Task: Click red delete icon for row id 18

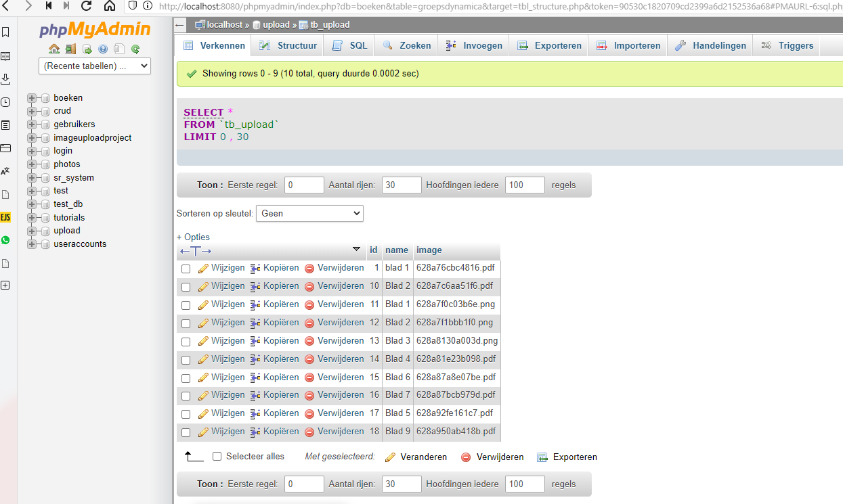Action: pyautogui.click(x=309, y=432)
